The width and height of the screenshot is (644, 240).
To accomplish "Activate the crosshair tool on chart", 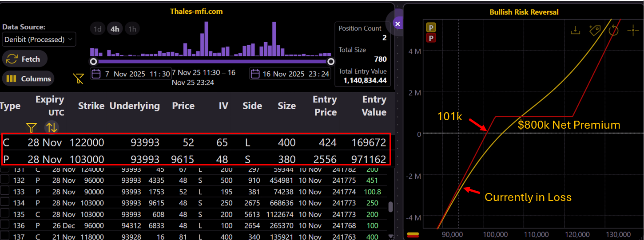I will tap(632, 30).
